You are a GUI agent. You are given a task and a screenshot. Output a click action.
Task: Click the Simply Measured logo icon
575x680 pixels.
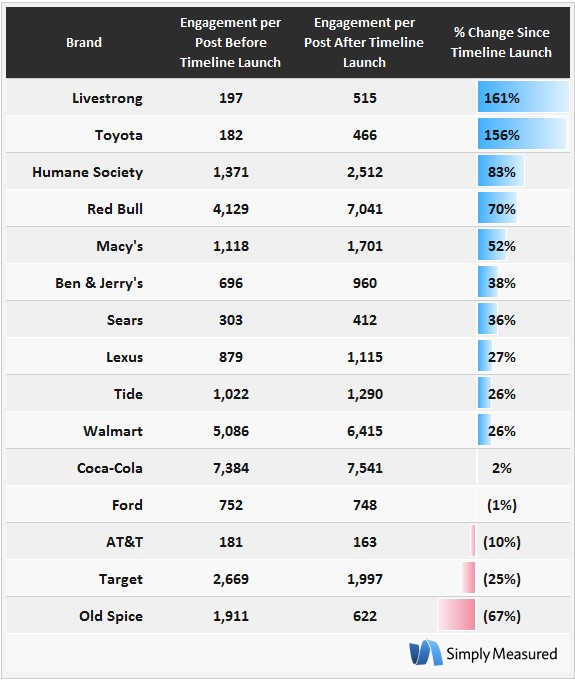(x=426, y=652)
